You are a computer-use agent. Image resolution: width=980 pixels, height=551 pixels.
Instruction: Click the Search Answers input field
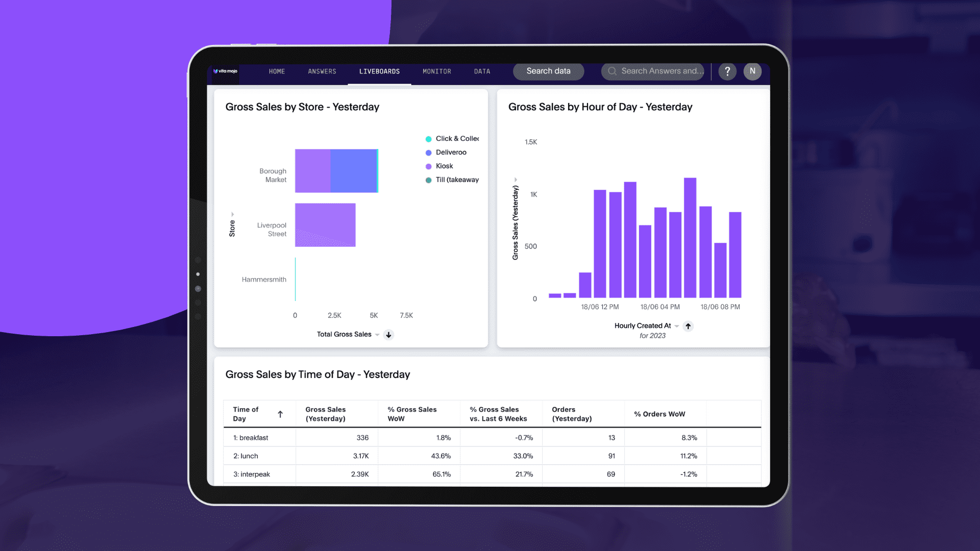click(662, 71)
